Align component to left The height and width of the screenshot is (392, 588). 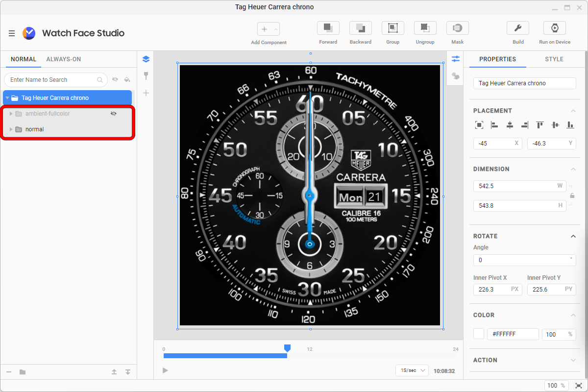click(x=494, y=125)
